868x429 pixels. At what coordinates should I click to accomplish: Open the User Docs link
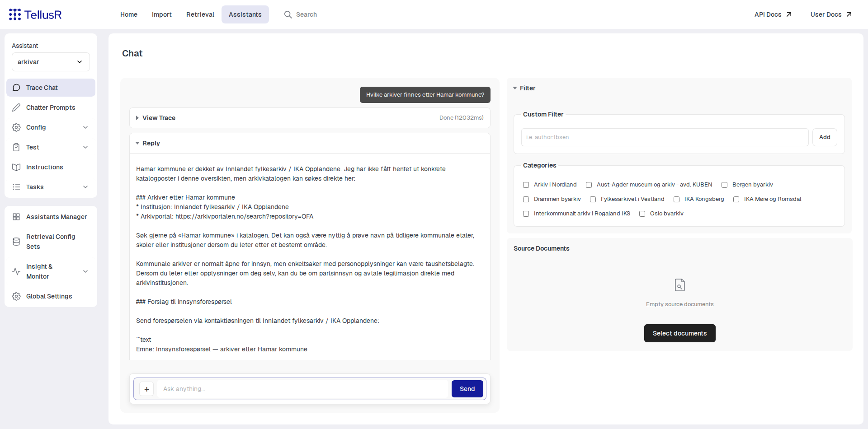[831, 14]
